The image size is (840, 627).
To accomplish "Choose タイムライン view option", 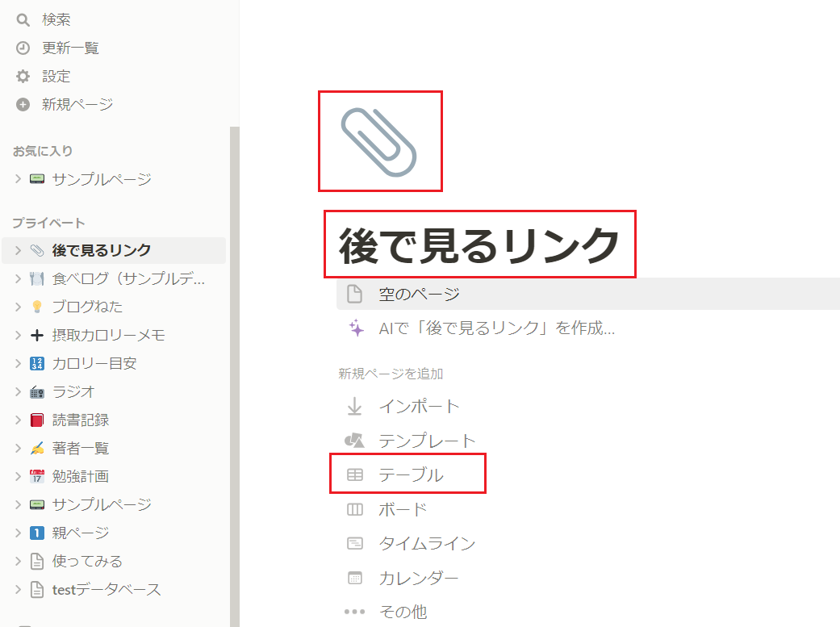I will pos(427,543).
